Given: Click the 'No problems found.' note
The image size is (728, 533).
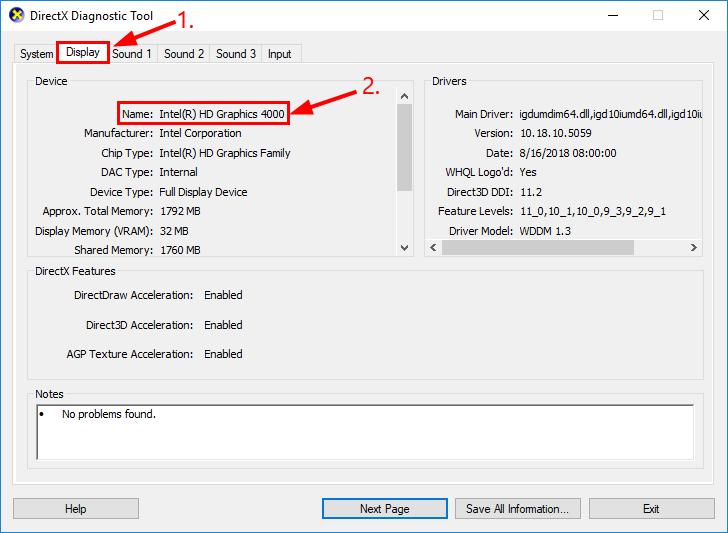Looking at the screenshot, I should (109, 414).
